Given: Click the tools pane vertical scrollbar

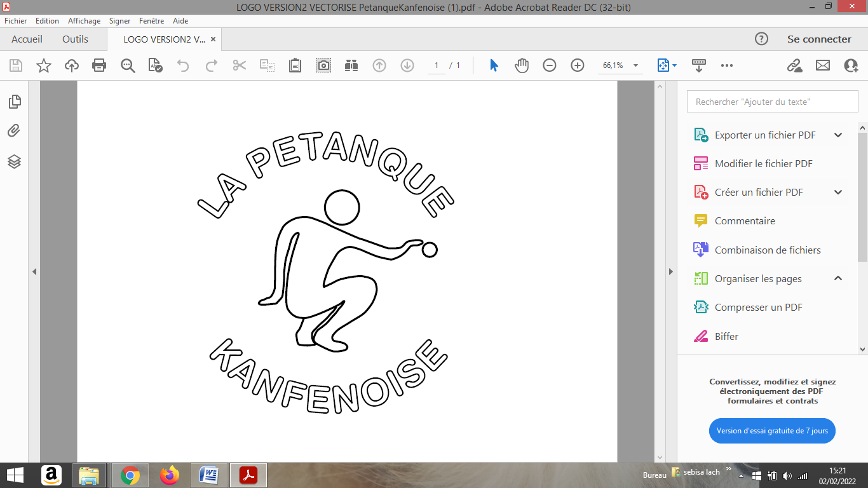Looking at the screenshot, I should click(x=862, y=197).
